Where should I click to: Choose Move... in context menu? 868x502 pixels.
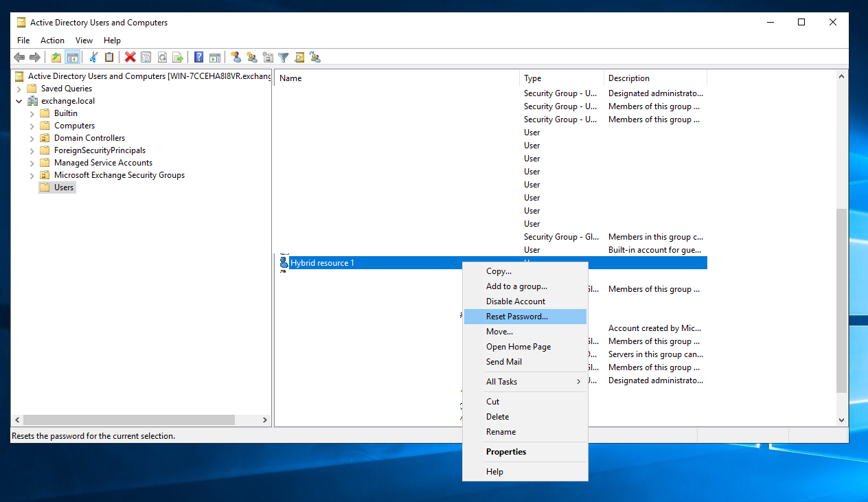(x=525, y=332)
